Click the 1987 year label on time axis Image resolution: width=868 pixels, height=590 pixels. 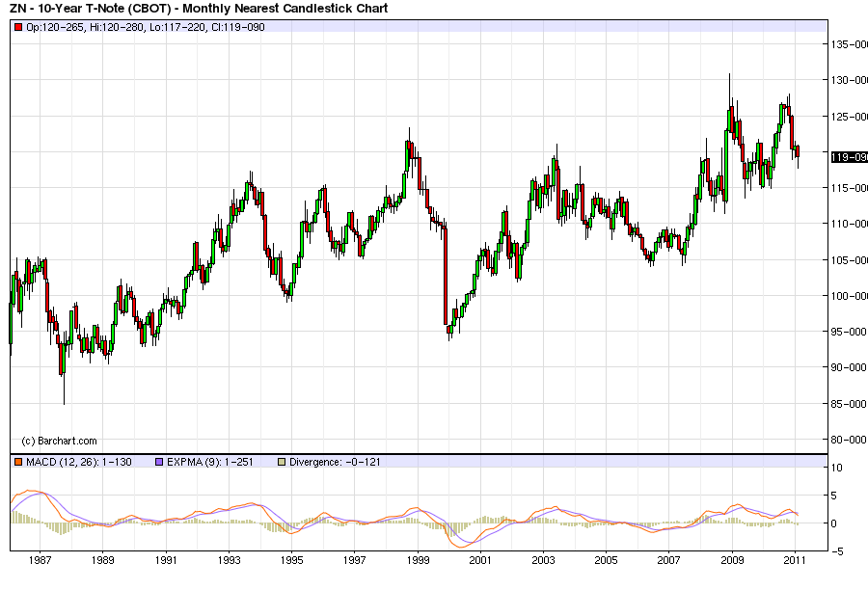click(x=40, y=560)
